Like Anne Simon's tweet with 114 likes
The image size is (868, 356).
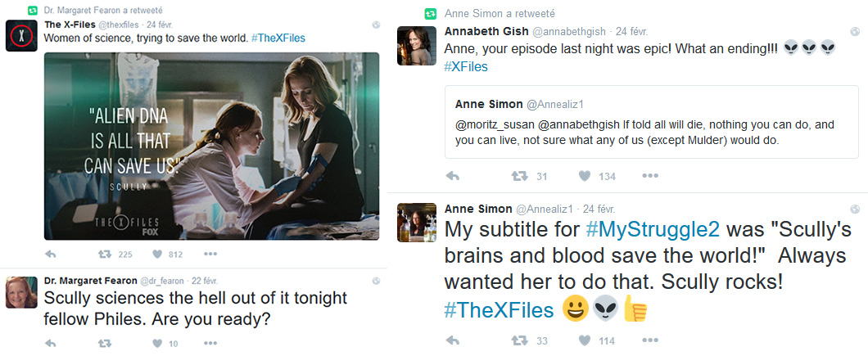(585, 340)
